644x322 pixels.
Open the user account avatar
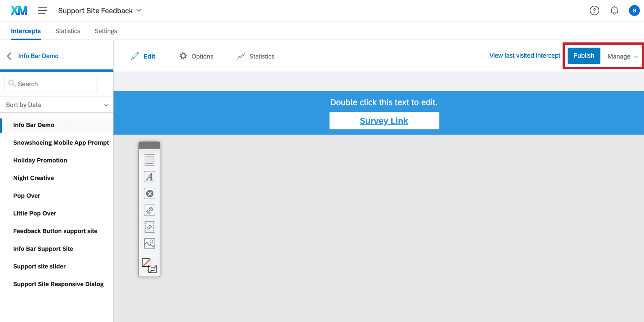click(x=634, y=11)
